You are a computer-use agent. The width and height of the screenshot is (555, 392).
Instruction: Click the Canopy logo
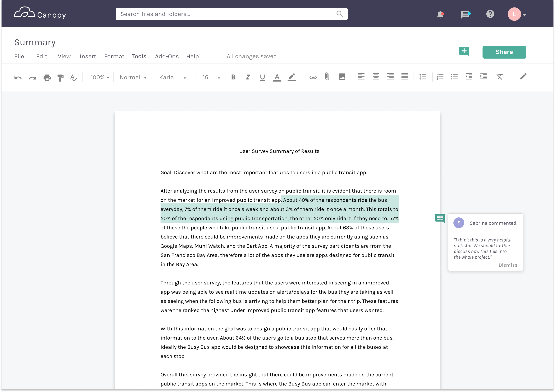coord(40,13)
